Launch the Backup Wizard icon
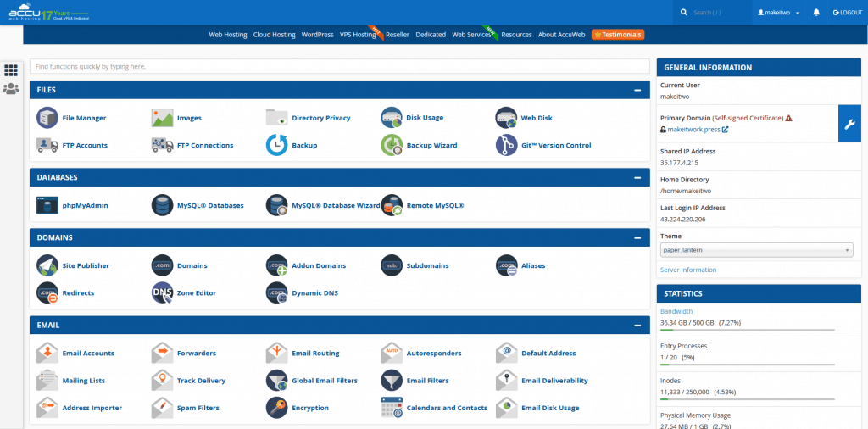 [392, 145]
